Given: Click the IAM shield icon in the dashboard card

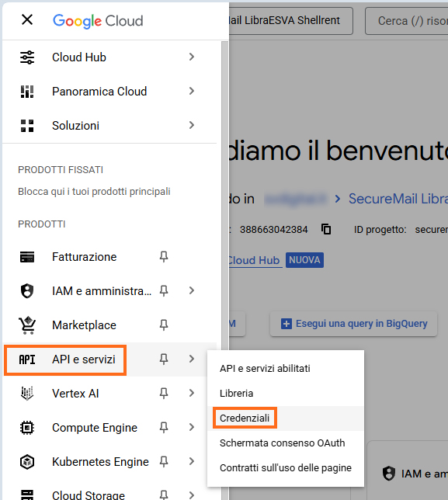Looking at the screenshot, I should click(389, 474).
